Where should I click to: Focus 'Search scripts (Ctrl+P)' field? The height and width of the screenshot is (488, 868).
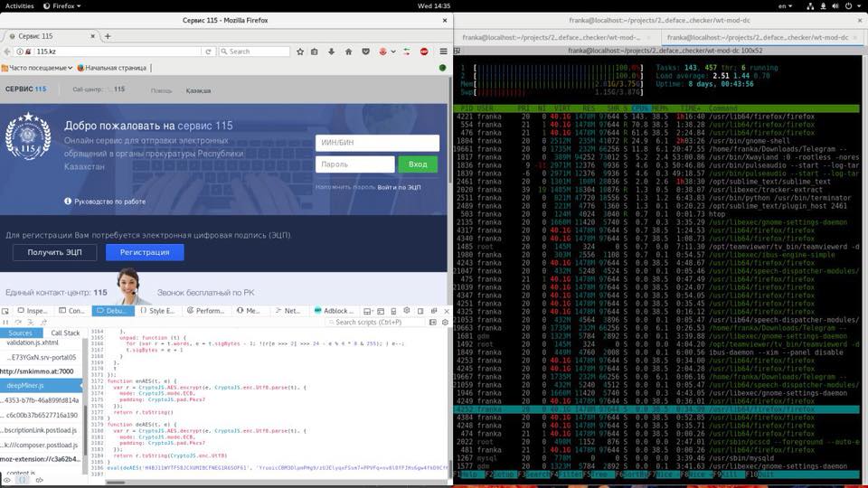376,322
